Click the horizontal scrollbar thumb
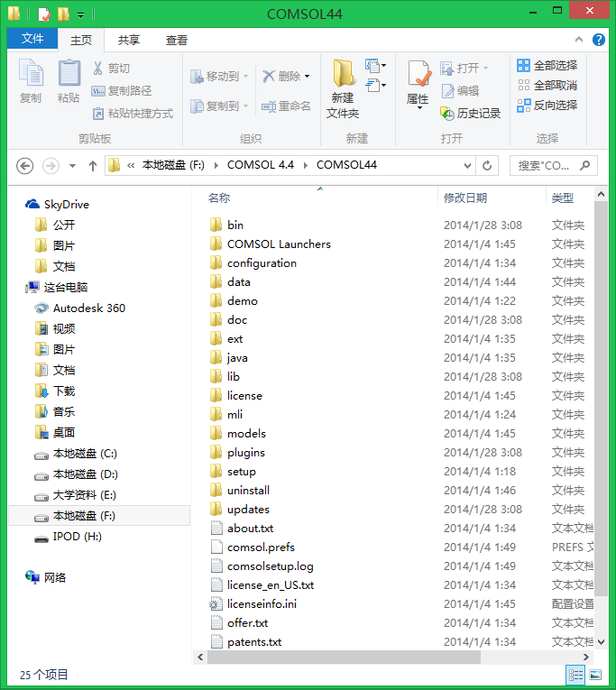 (344, 657)
